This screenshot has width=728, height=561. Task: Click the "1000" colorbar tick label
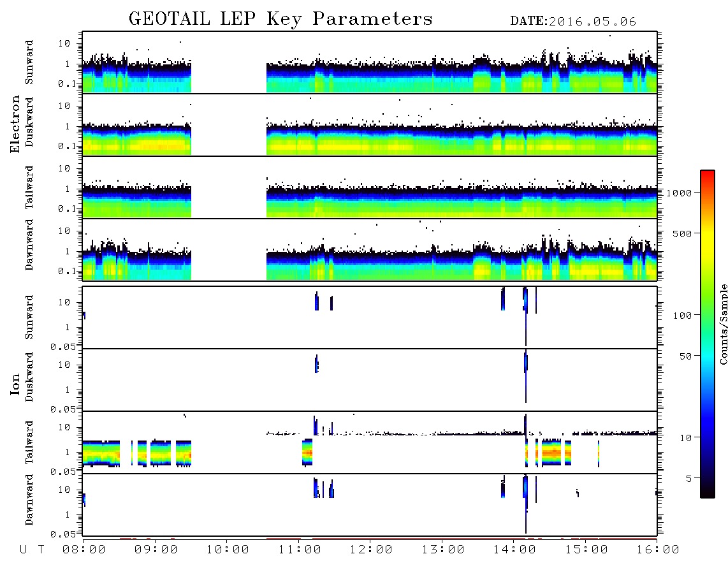(679, 193)
